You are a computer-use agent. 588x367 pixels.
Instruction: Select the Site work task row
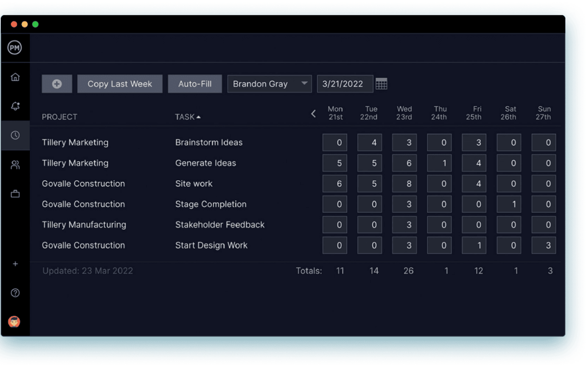[194, 183]
